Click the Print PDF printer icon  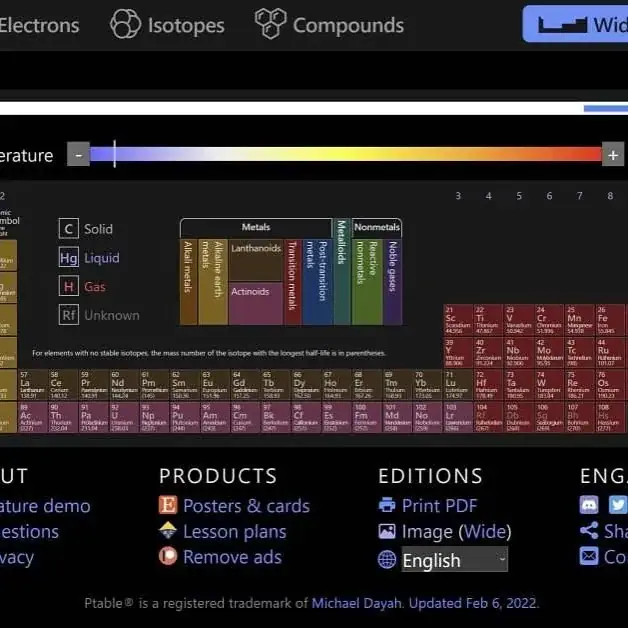click(x=387, y=505)
